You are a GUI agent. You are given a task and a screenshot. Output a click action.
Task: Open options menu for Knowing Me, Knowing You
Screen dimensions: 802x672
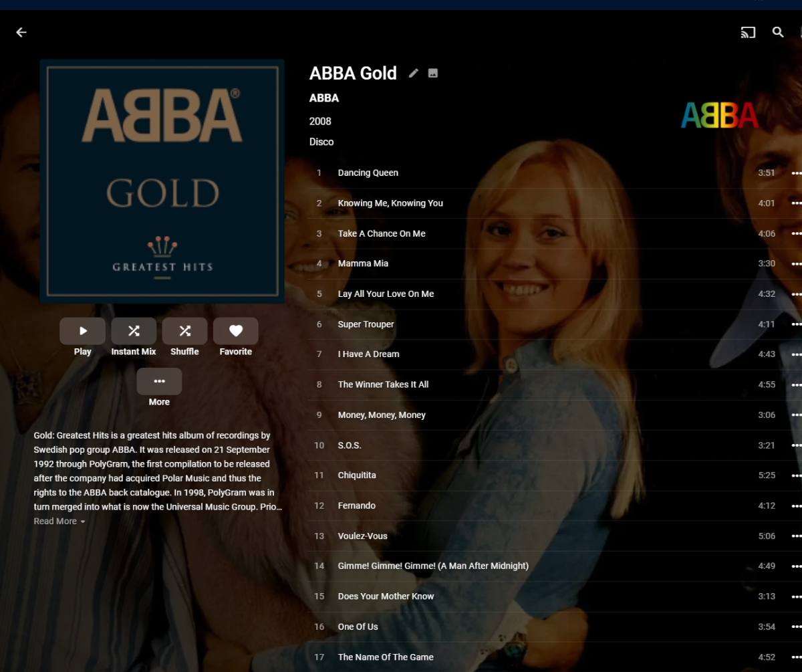[x=796, y=203]
